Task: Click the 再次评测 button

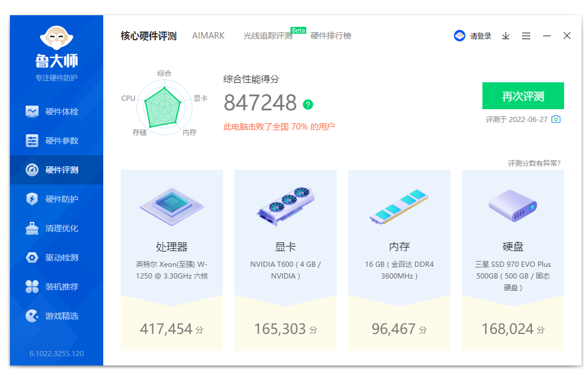Action: pyautogui.click(x=523, y=96)
